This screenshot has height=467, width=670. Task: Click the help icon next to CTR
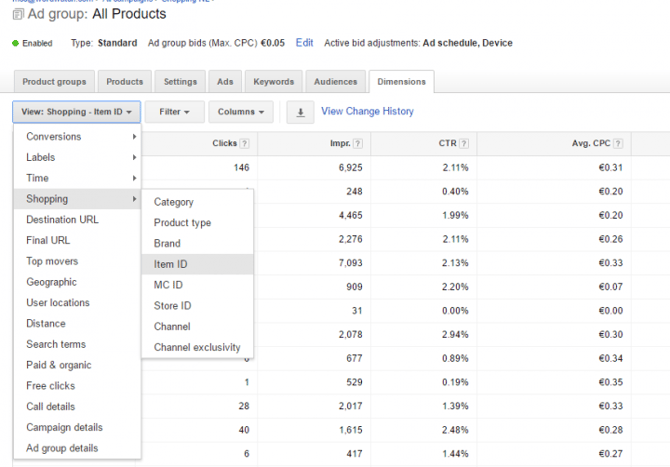pyautogui.click(x=464, y=144)
